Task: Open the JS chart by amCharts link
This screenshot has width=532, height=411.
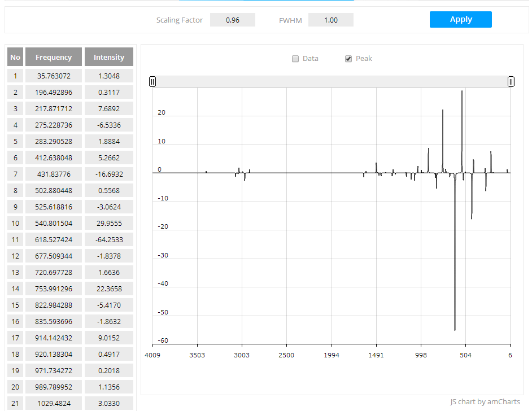Action: [x=485, y=402]
